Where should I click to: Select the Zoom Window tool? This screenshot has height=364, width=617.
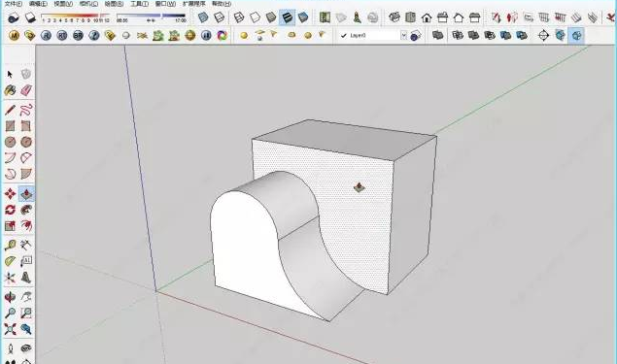[26, 313]
